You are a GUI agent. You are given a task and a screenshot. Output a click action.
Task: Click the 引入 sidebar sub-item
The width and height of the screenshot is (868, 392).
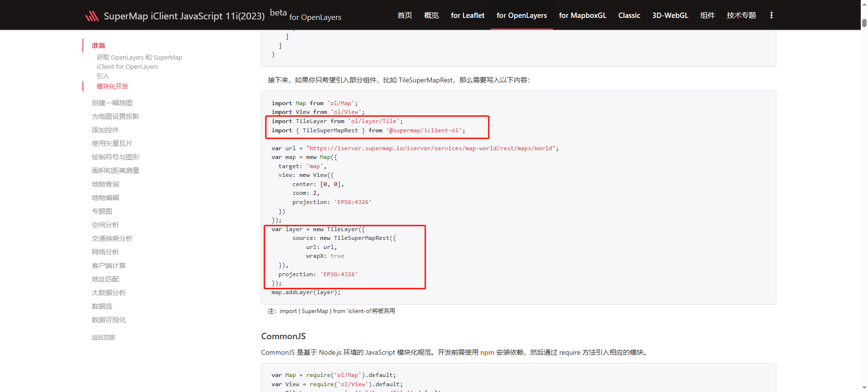point(103,76)
